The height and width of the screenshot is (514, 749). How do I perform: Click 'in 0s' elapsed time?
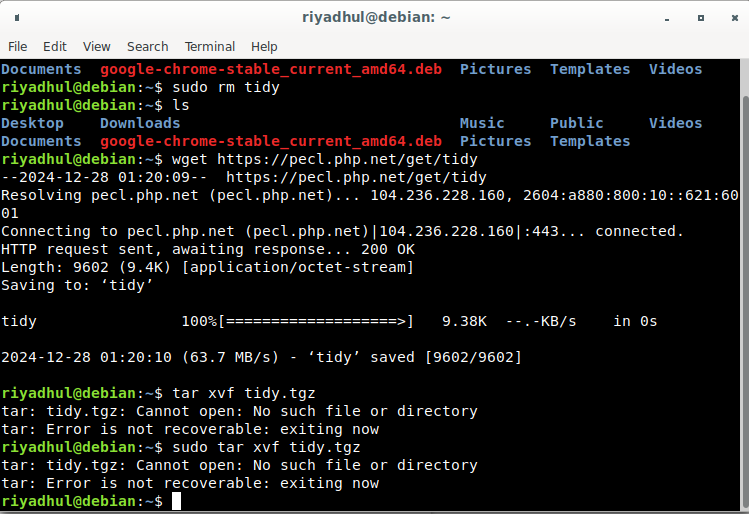coord(635,321)
